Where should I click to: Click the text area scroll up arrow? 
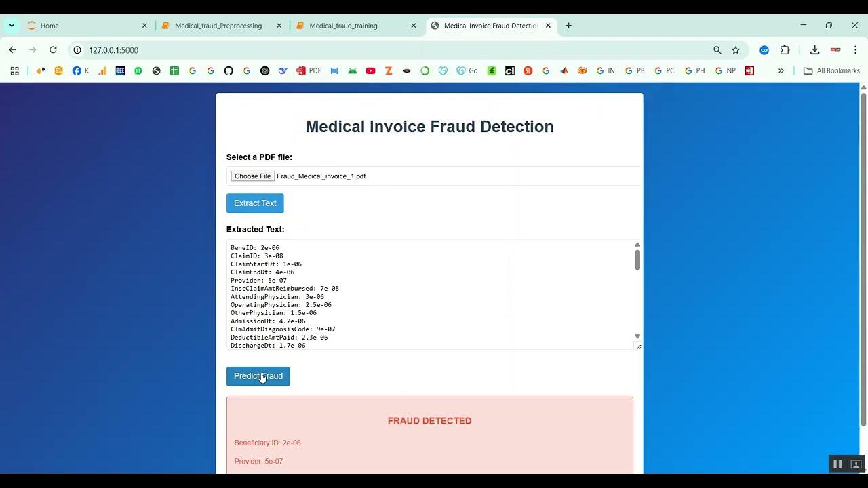coord(637,245)
